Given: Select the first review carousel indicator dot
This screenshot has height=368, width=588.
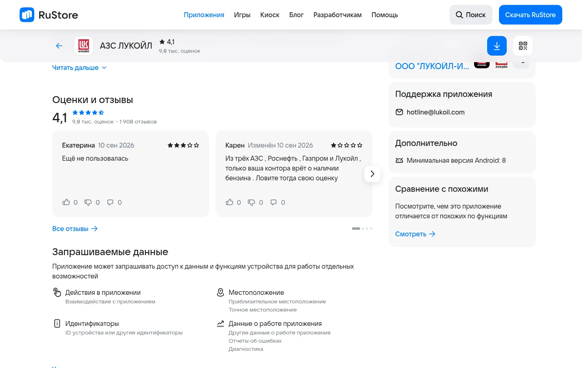Looking at the screenshot, I should (356, 229).
